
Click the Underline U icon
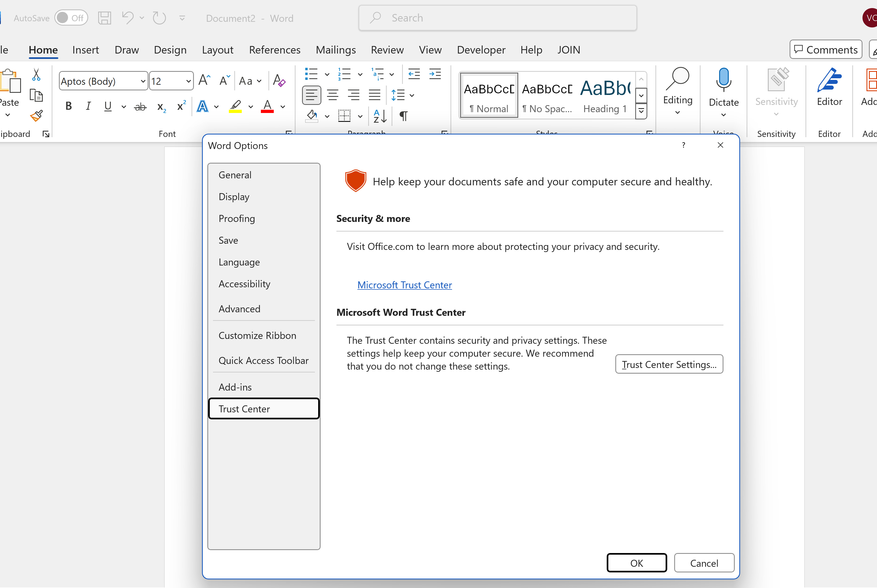click(108, 107)
